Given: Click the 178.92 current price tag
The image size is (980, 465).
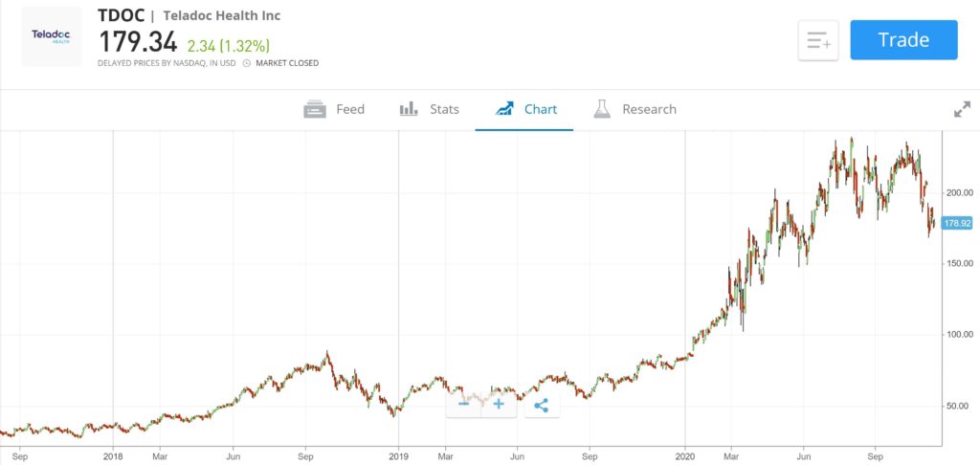Looking at the screenshot, I should coord(958,223).
